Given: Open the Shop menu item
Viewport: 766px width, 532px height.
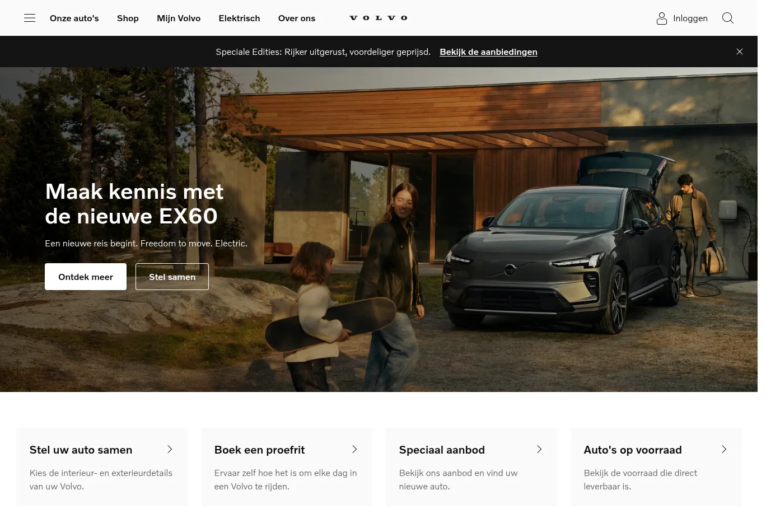Looking at the screenshot, I should pyautogui.click(x=128, y=18).
